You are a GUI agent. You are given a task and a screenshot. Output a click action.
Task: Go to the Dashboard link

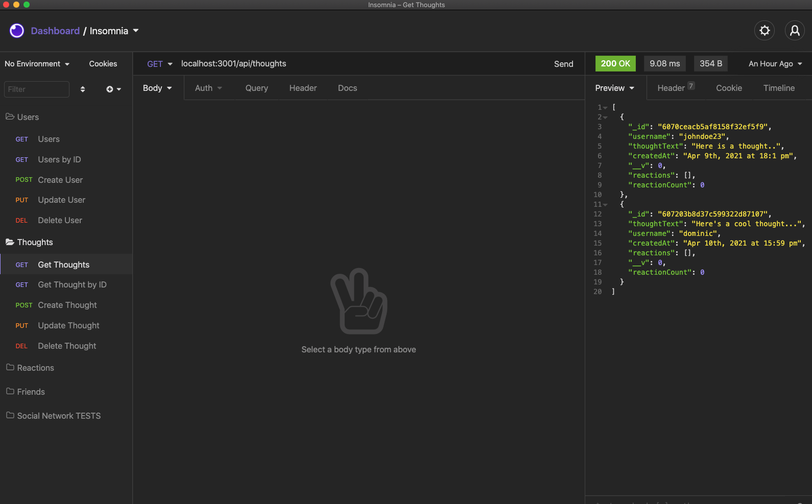pos(55,31)
